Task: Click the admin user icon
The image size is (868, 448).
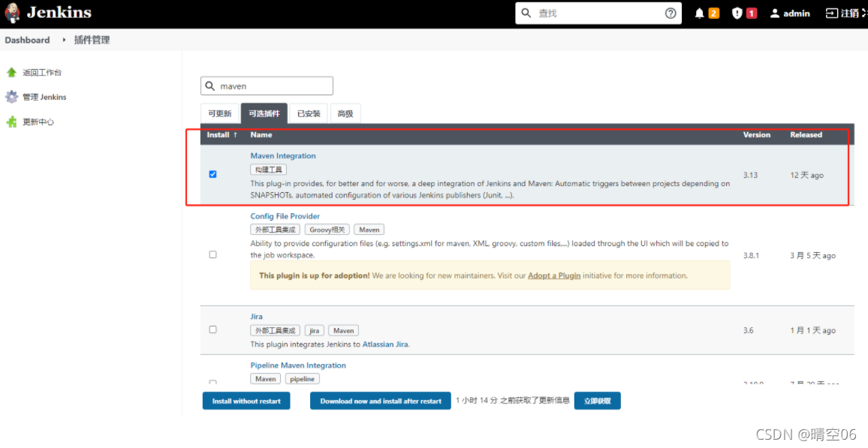Action: coord(774,14)
